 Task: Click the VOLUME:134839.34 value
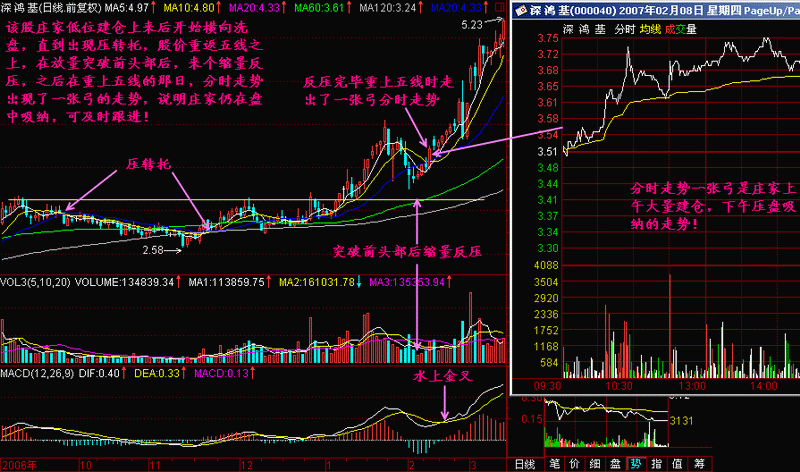tap(124, 282)
